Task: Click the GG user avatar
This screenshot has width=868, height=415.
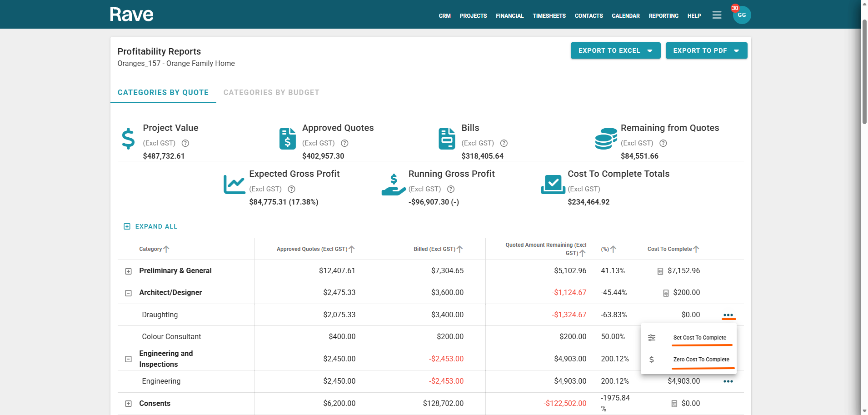Action: click(x=741, y=15)
